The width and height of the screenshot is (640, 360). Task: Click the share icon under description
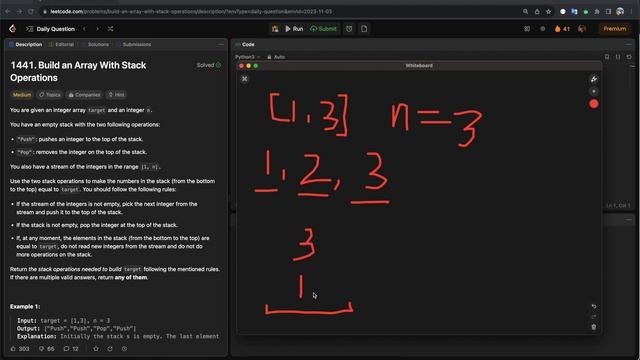(x=110, y=349)
